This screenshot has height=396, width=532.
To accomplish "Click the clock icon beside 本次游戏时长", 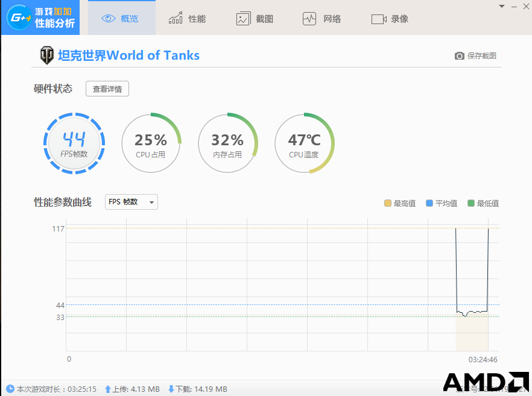I will point(10,389).
